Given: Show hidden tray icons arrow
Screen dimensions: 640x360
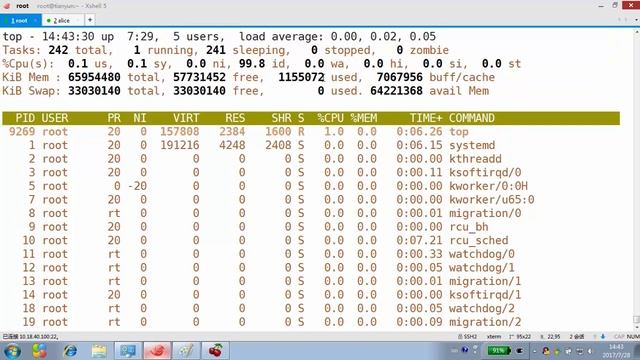Looking at the screenshot, I should (534, 351).
